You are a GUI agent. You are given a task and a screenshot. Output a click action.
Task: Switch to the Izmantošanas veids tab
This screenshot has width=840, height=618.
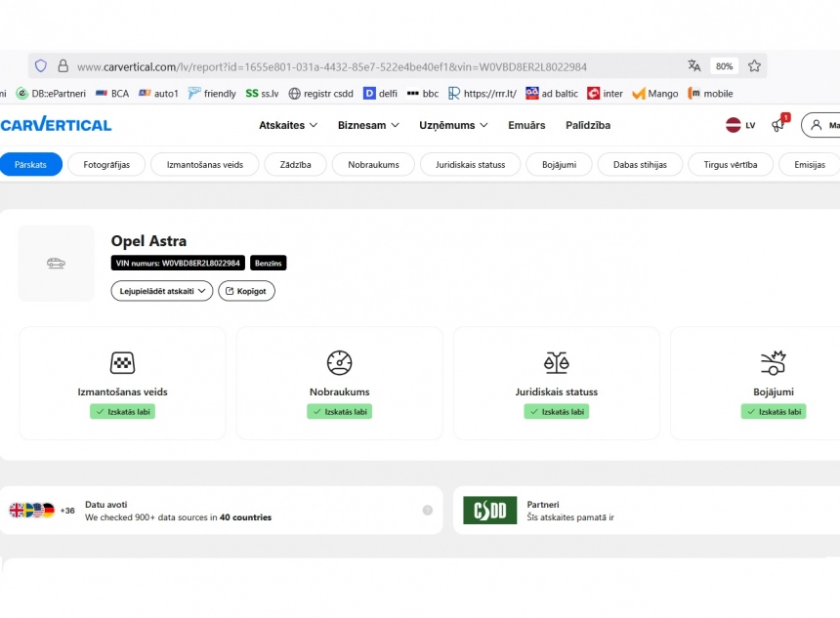tap(205, 164)
